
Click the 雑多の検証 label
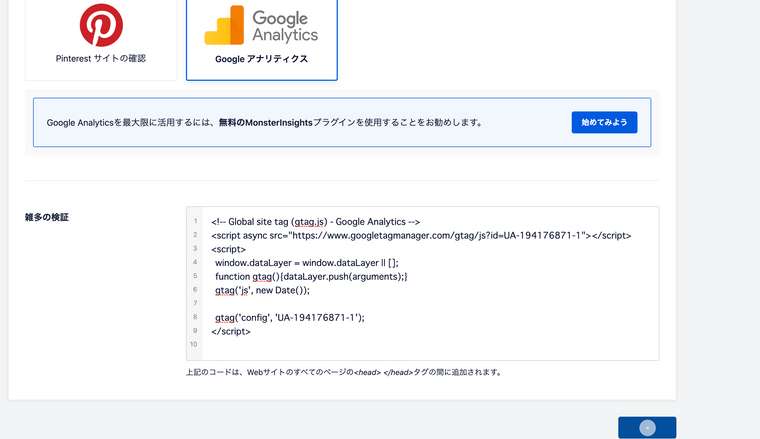pos(47,217)
